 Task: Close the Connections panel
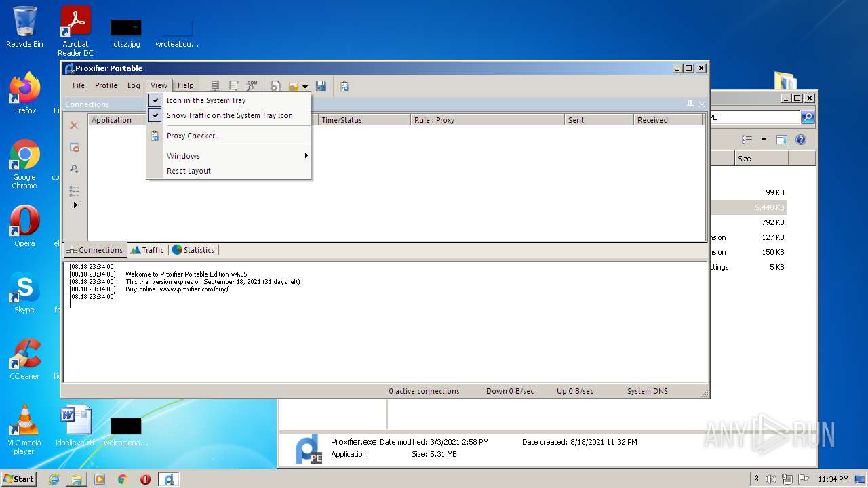point(702,104)
